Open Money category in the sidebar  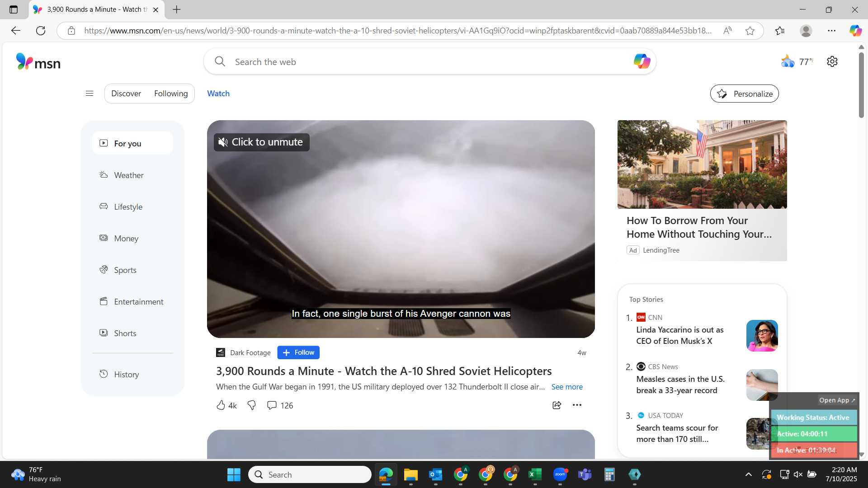tap(132, 238)
